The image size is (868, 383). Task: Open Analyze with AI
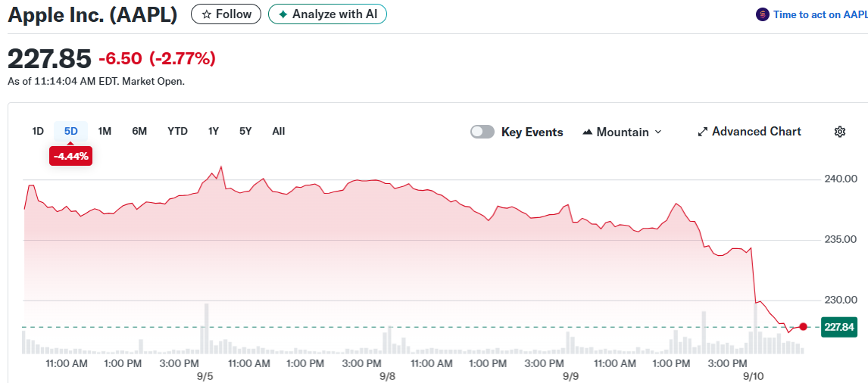pyautogui.click(x=327, y=14)
